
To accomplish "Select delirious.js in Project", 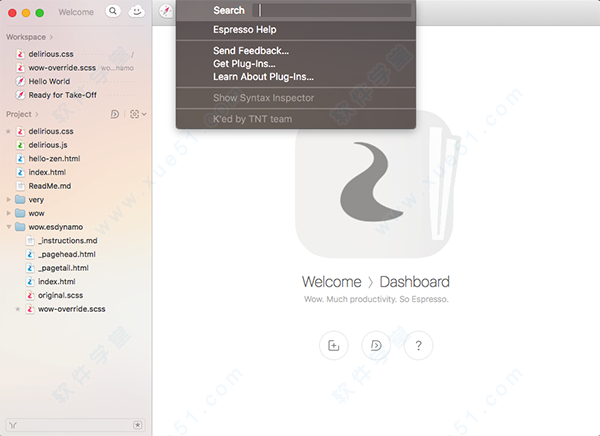I will point(48,145).
